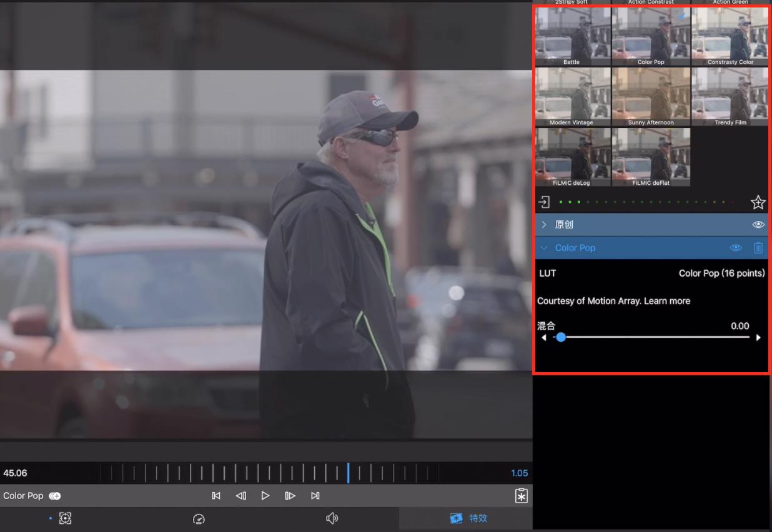Screen dimensions: 772x532
Task: Jump to the clip start with skip-back icon
Action: tap(216, 496)
